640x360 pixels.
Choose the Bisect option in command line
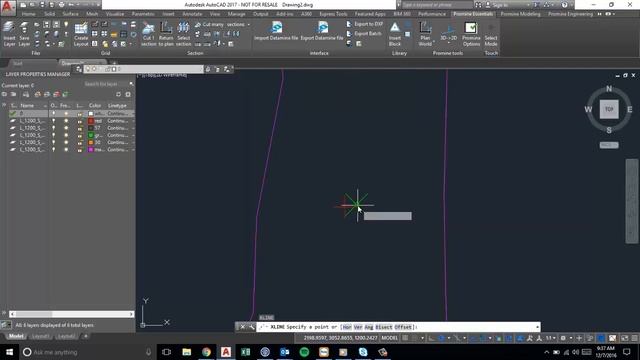coord(384,327)
